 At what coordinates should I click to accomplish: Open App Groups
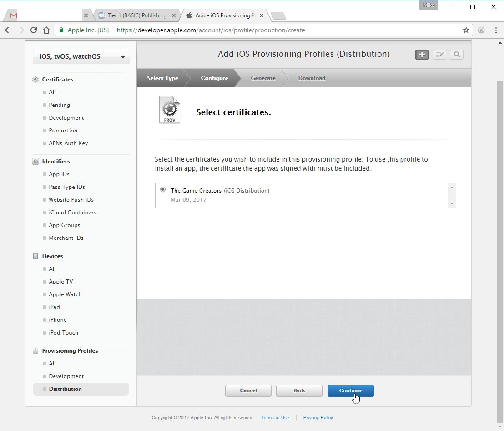(x=64, y=225)
